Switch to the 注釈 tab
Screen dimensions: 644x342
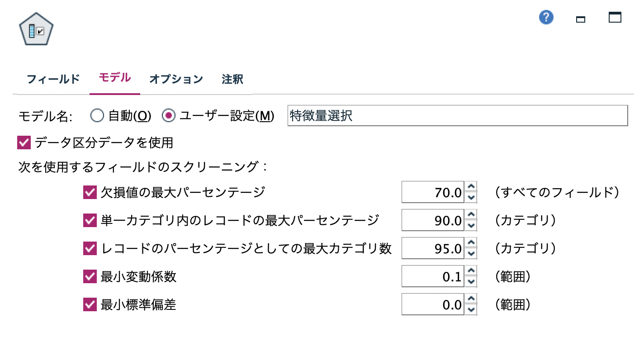coord(232,79)
